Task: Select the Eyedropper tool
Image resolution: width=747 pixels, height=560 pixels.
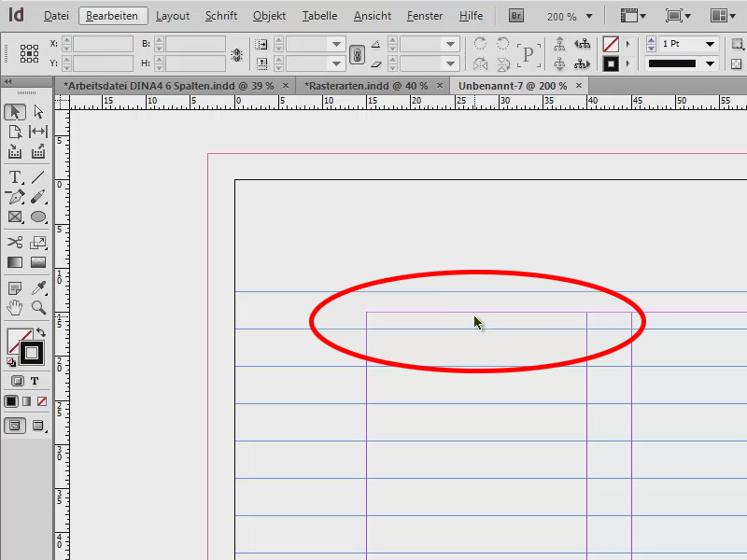Action: [37, 286]
